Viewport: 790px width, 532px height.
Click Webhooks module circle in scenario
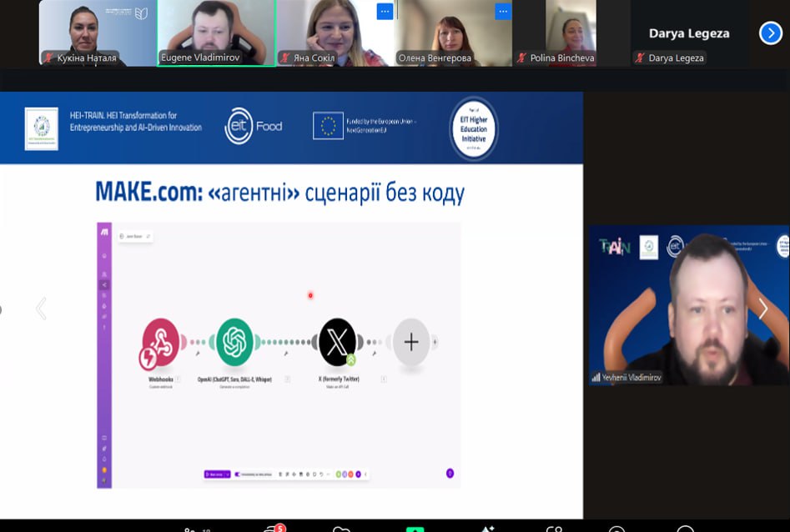161,342
